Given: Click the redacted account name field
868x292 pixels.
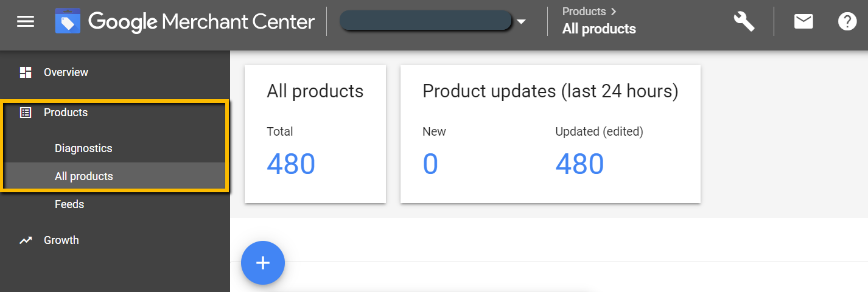Looking at the screenshot, I should click(x=425, y=21).
